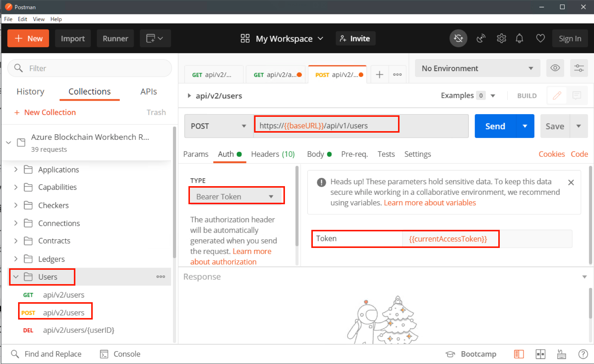Open the capture requests satellite icon
Image resolution: width=594 pixels, height=364 pixels.
(481, 38)
